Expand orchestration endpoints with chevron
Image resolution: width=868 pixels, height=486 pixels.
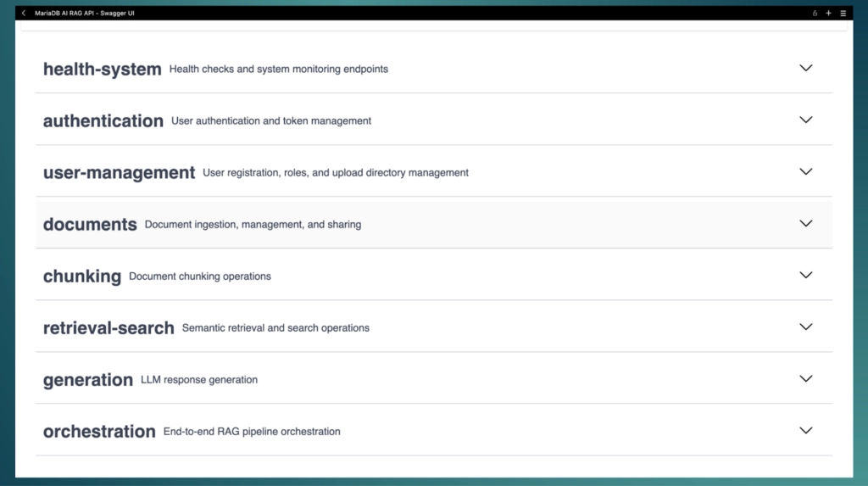pos(806,430)
